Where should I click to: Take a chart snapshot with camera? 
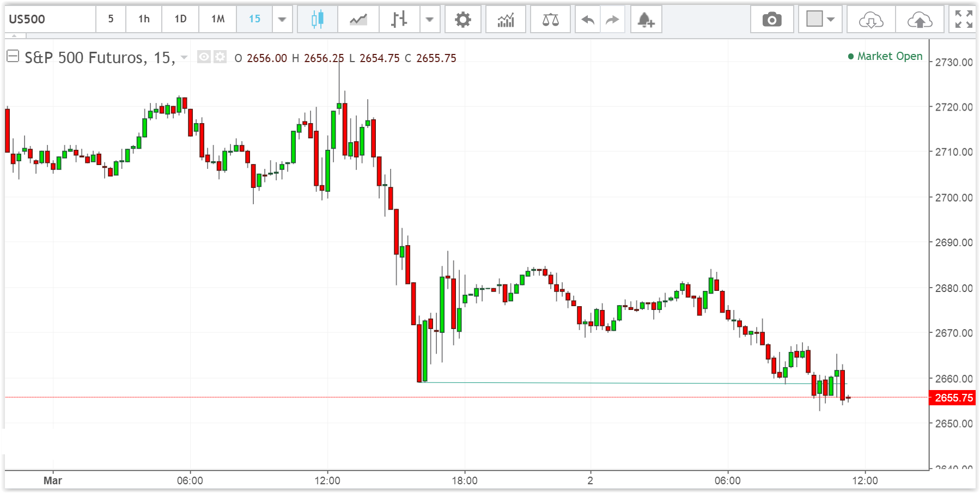coord(771,20)
